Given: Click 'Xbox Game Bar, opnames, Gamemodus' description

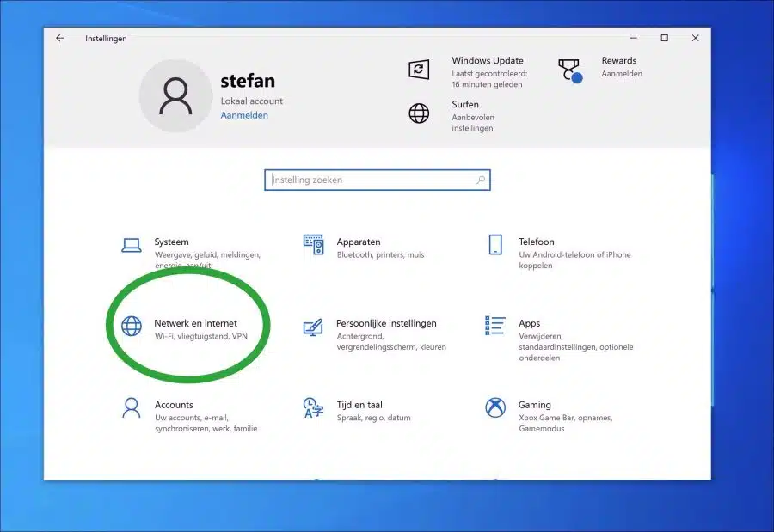Looking at the screenshot, I should pyautogui.click(x=566, y=423).
